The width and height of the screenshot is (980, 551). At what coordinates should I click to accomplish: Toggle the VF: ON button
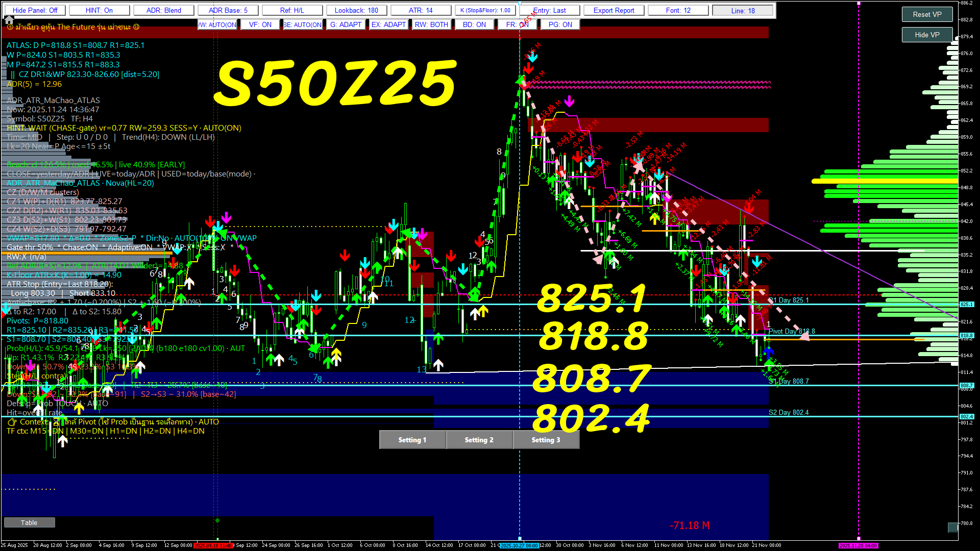(x=260, y=24)
